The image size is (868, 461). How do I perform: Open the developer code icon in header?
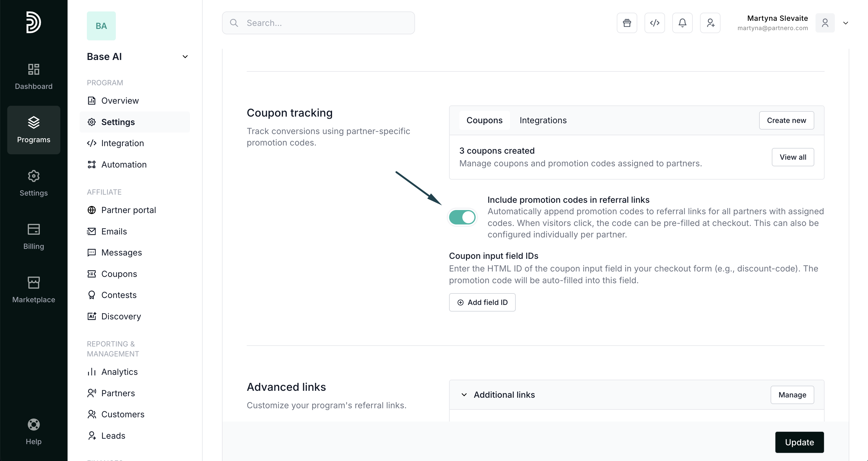654,23
